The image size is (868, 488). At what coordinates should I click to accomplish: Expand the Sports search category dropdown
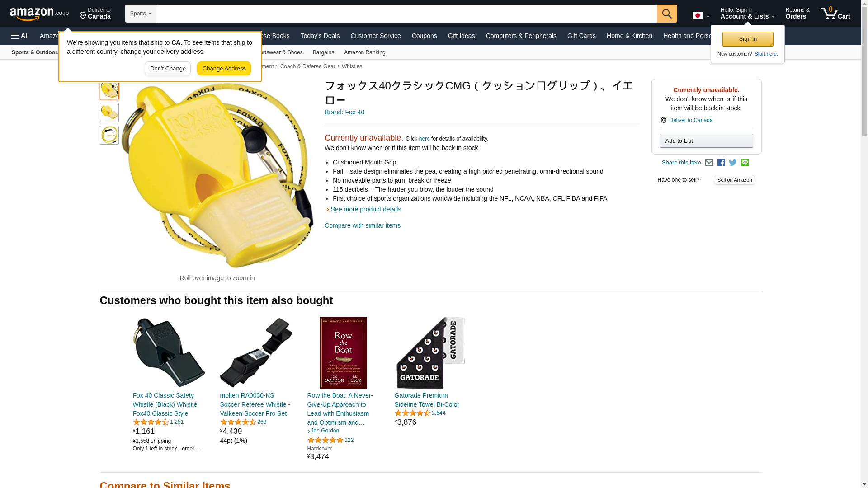coord(141,14)
